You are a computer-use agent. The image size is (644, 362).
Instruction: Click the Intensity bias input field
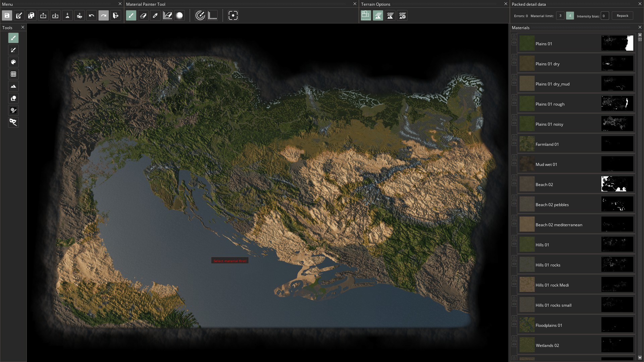605,16
